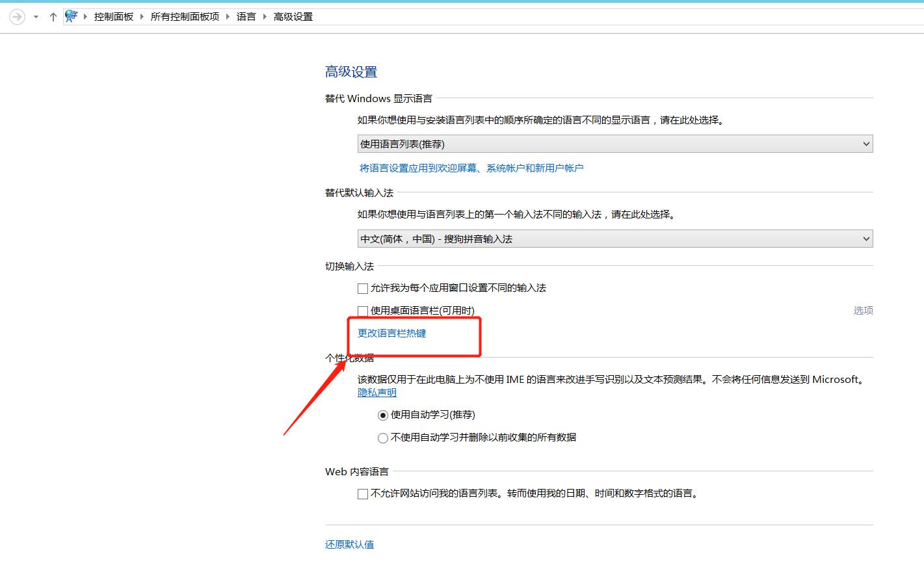Click 还原默认值 at bottom

point(349,544)
